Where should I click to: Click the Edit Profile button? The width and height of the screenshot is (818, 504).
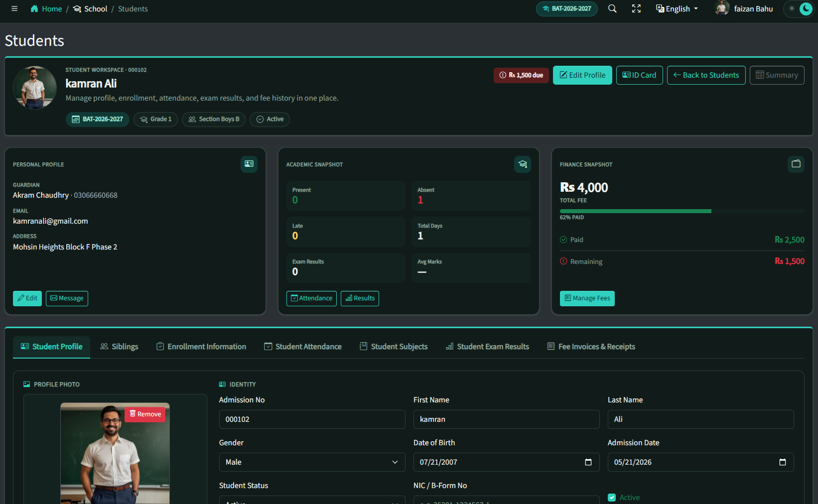tap(582, 75)
